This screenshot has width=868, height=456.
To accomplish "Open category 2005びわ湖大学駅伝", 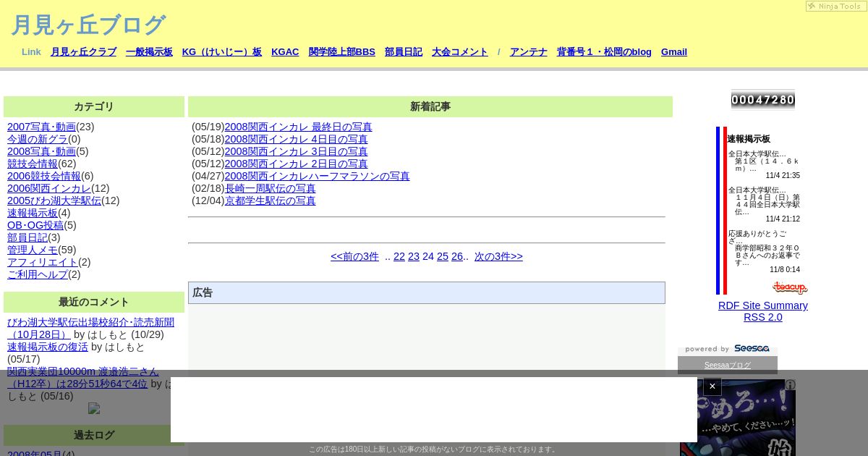I will click(x=54, y=200).
